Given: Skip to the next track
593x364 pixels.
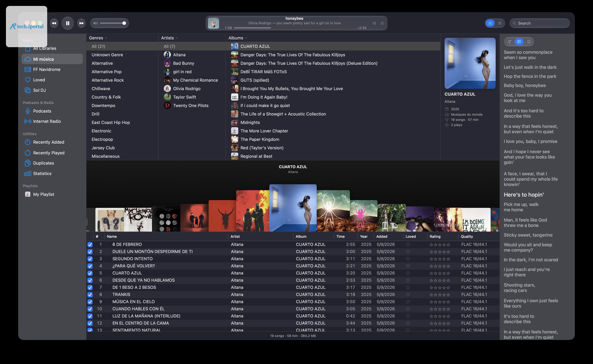Looking at the screenshot, I should [81, 23].
